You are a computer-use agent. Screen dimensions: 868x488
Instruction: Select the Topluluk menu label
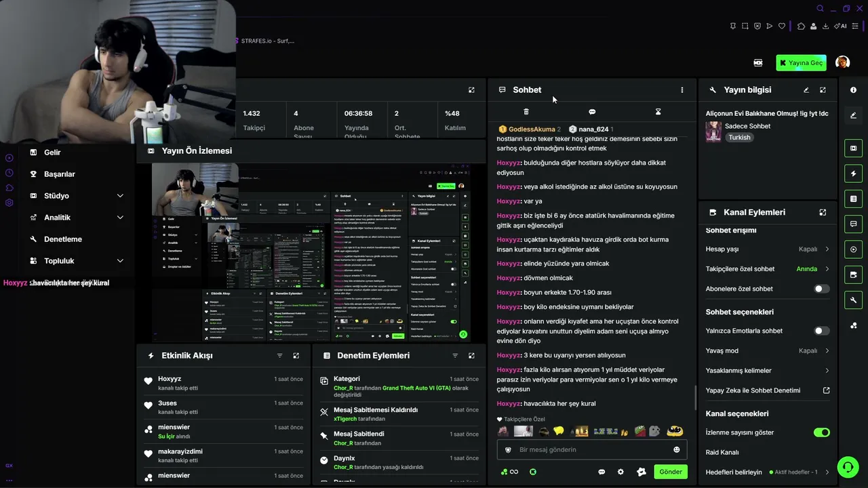59,261
